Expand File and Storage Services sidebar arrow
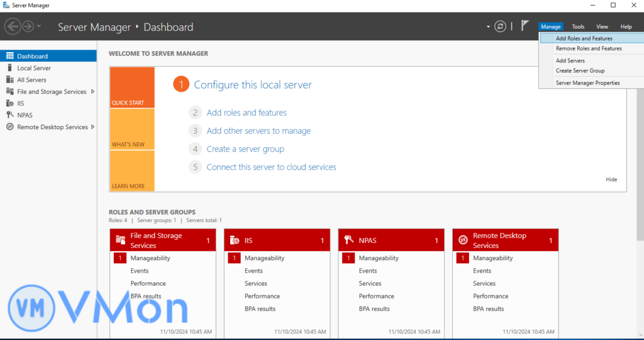 click(x=93, y=91)
